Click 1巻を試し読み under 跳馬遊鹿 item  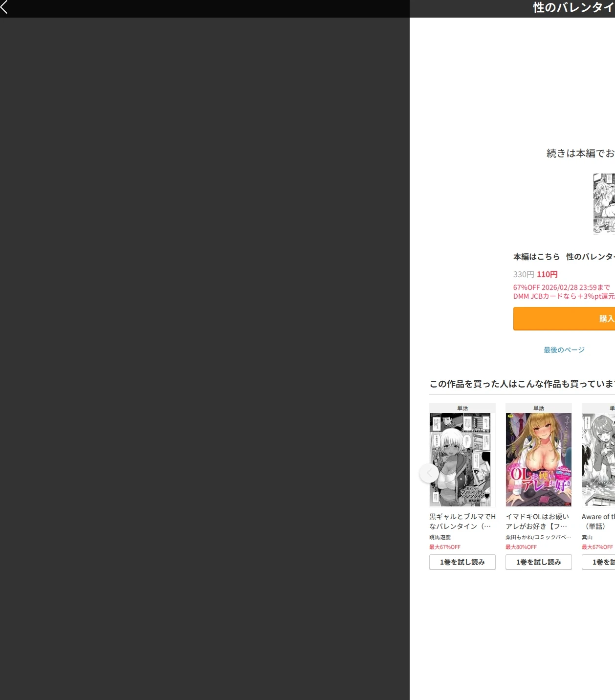click(462, 562)
